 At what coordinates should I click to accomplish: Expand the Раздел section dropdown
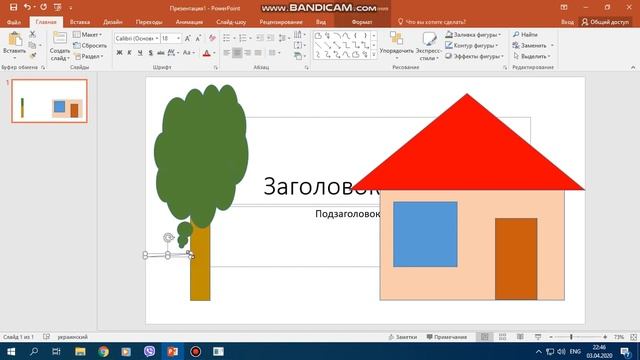click(x=89, y=56)
